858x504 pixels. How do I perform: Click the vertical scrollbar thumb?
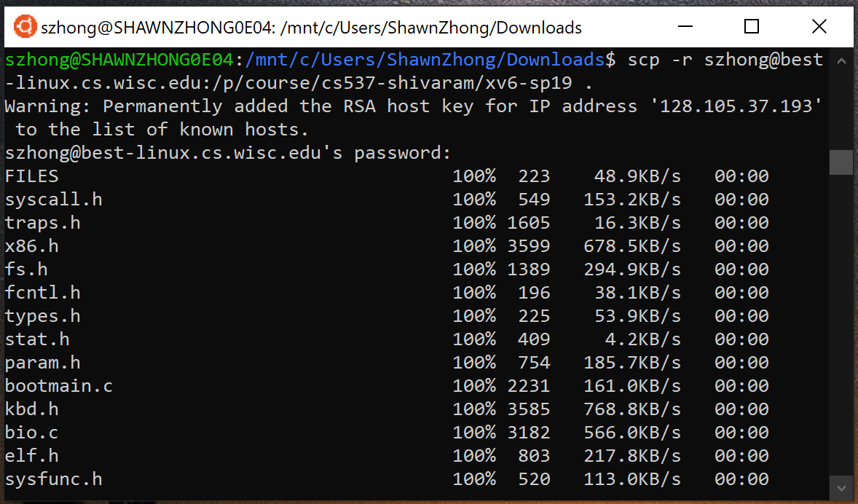coord(841,162)
